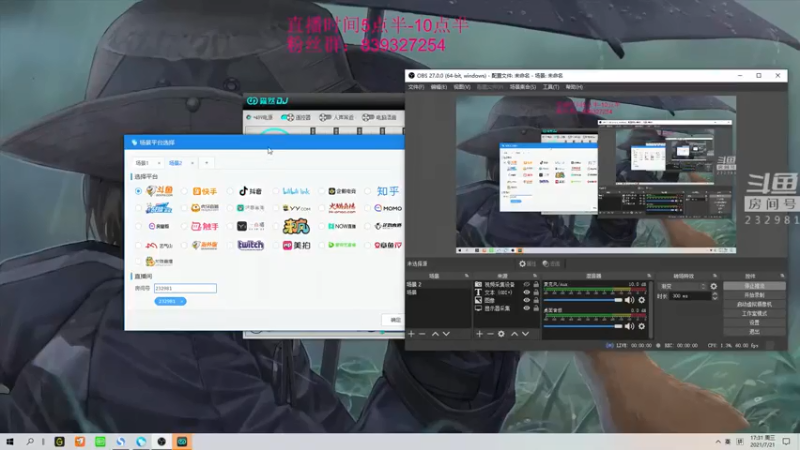
Task: Move the source down with arrow icon
Action: click(x=525, y=334)
